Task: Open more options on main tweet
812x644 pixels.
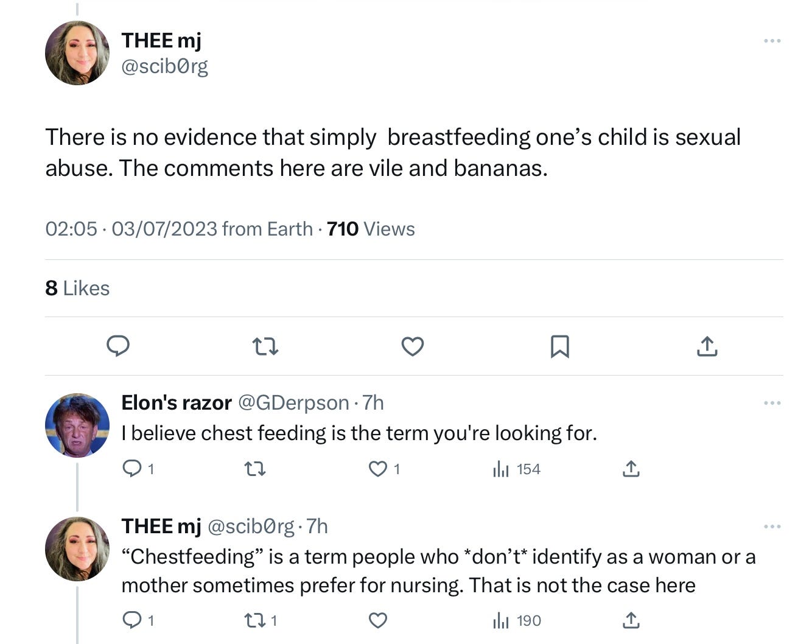Action: coord(772,41)
